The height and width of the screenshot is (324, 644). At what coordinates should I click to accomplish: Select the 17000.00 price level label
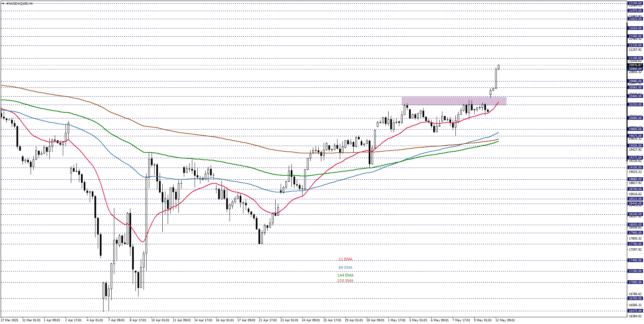point(635,282)
